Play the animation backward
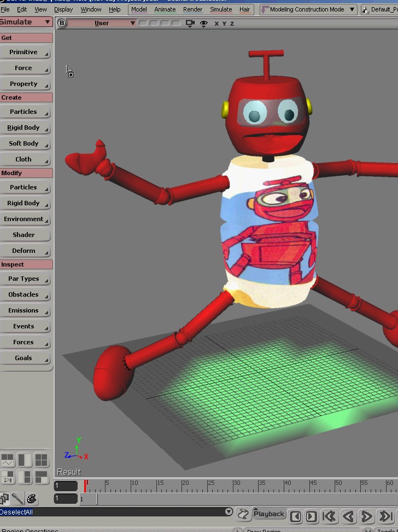This screenshot has width=398, height=532. tap(348, 517)
